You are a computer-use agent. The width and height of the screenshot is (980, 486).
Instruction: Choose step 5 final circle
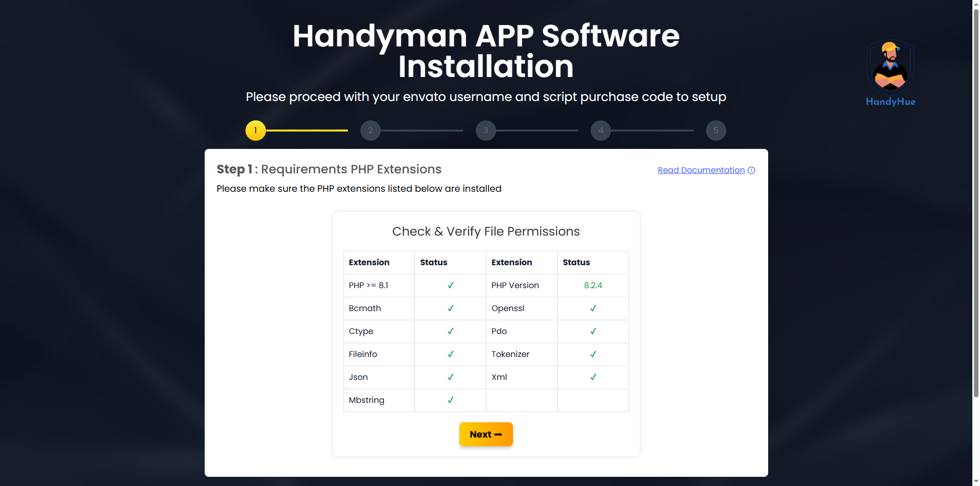click(716, 131)
